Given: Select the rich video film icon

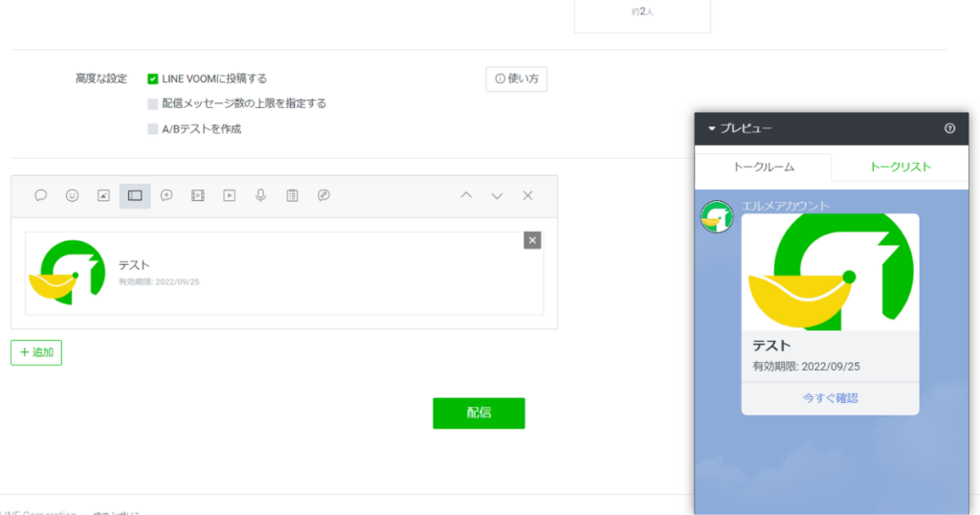Looking at the screenshot, I should tap(197, 195).
